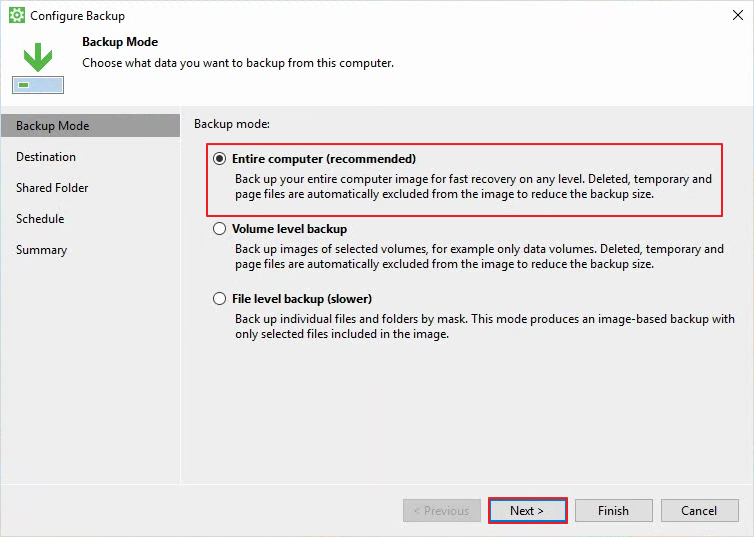This screenshot has width=754, height=537.
Task: Open the Backup Mode wizard step
Action: pos(90,125)
